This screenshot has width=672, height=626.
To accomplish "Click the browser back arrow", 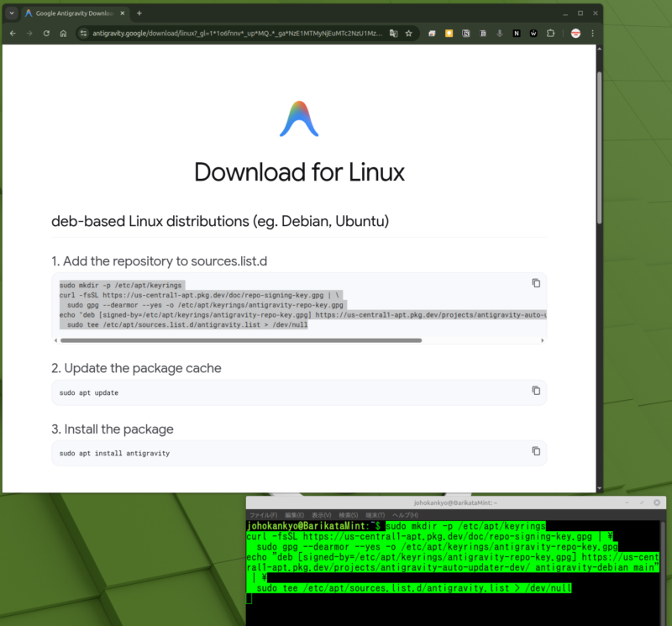I will point(13,34).
